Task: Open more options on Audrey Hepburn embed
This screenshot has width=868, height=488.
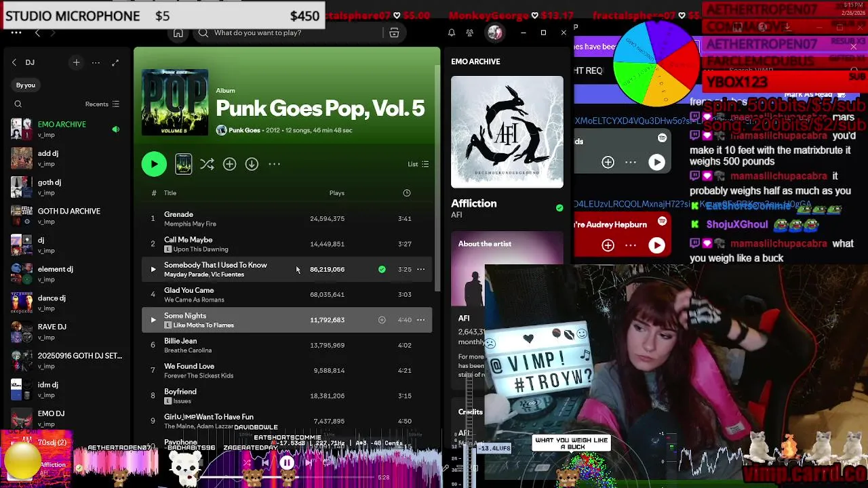Action: [631, 245]
